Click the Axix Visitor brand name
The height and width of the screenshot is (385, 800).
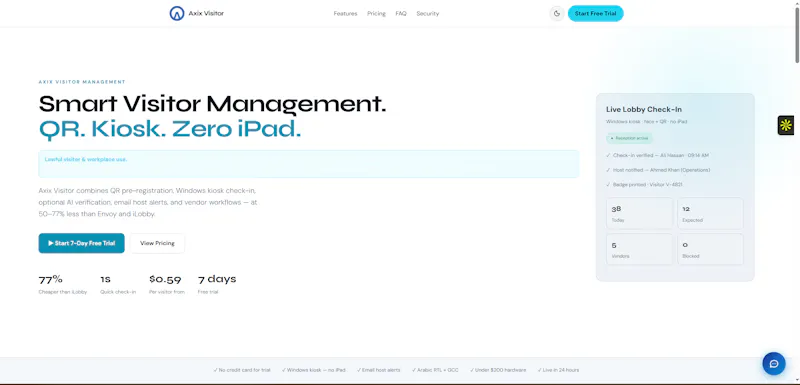click(206, 13)
